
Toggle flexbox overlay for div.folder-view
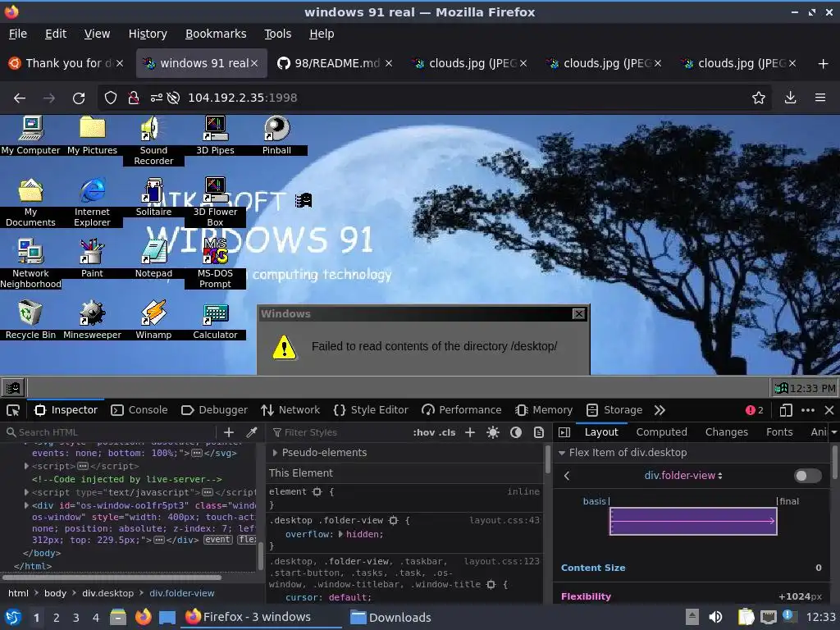808,476
